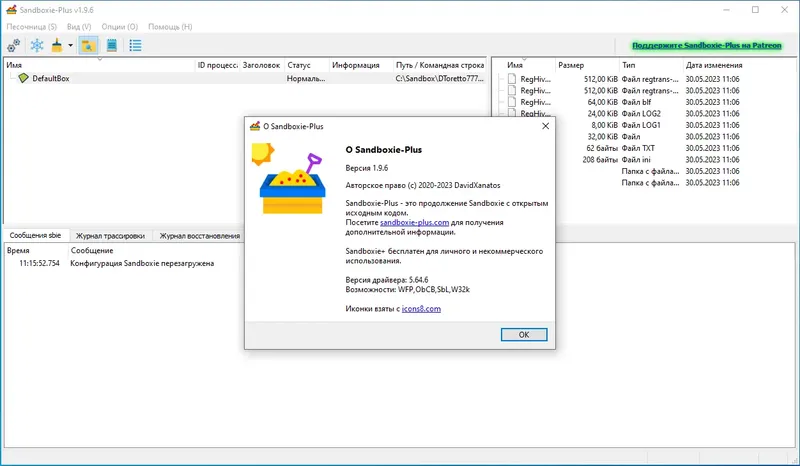Close the О Sandboxie-Plus dialog with X
Screen dimensions: 800x466
tap(545, 126)
